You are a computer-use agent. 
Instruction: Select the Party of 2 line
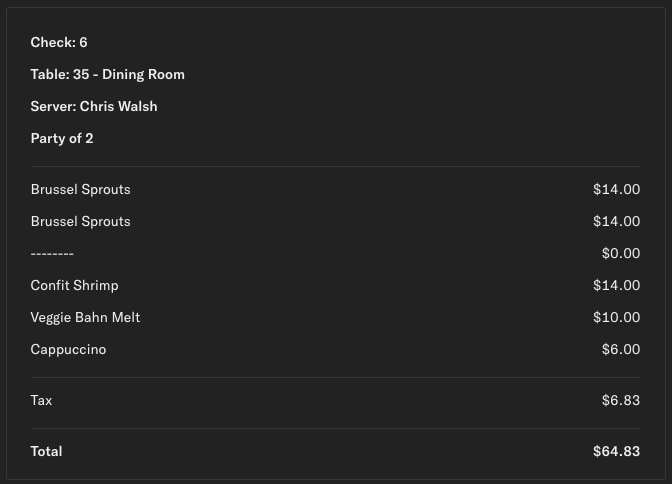(62, 138)
